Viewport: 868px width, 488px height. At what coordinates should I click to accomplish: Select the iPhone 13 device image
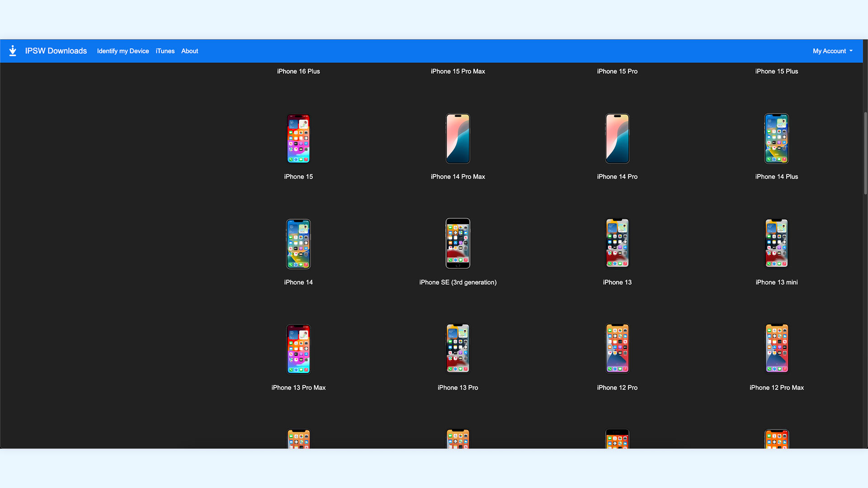tap(617, 244)
